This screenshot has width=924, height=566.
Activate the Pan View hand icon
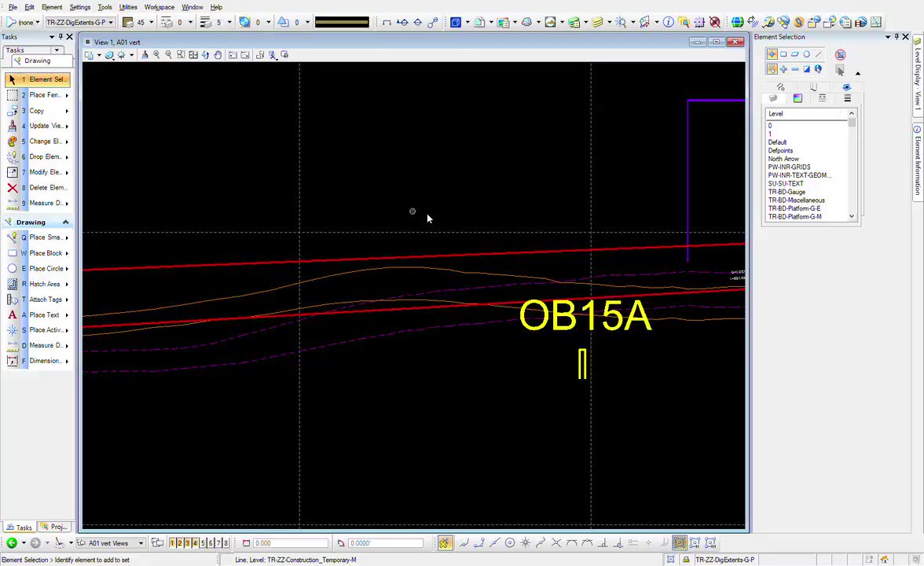pyautogui.click(x=218, y=55)
